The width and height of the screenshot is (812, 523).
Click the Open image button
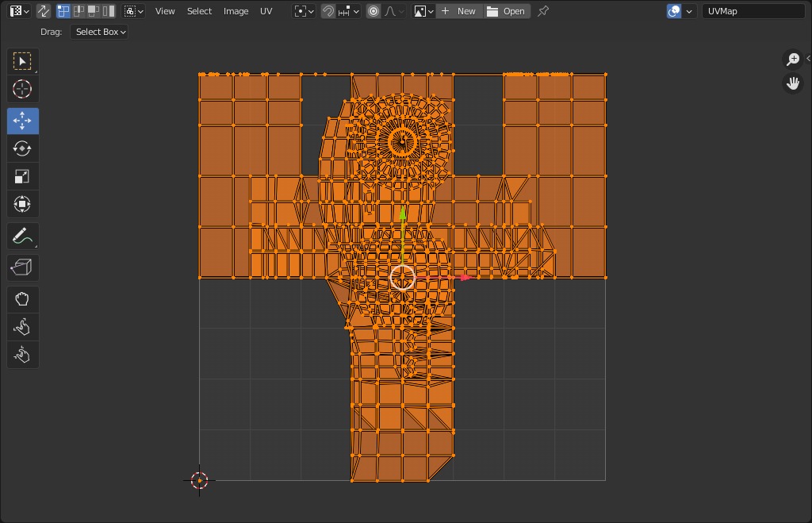(x=507, y=11)
